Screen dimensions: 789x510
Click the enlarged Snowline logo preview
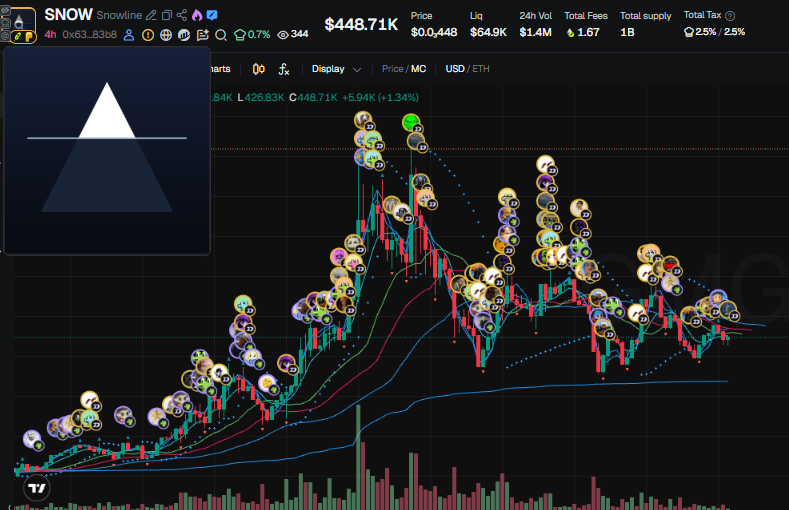click(107, 150)
